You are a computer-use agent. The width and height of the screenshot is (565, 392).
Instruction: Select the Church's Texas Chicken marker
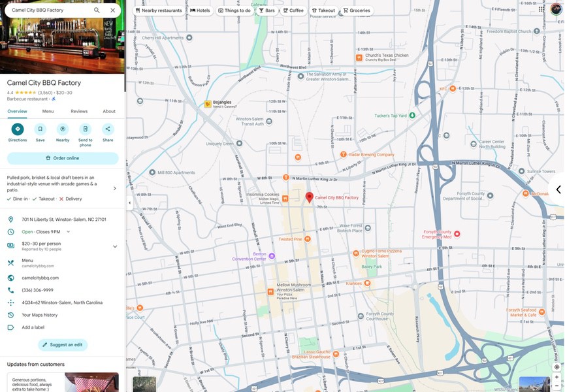click(359, 57)
